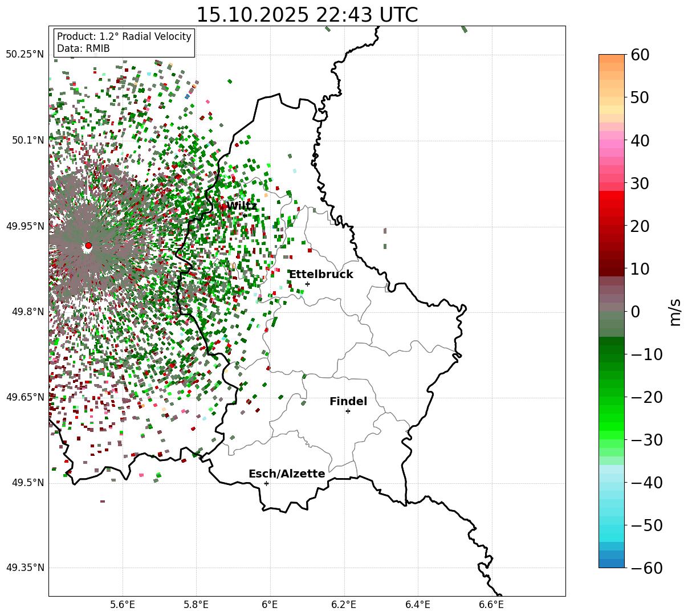Viewport: 688px width, 616px height.
Task: Click the 50.25°N latitude label
Action: pyautogui.click(x=25, y=55)
